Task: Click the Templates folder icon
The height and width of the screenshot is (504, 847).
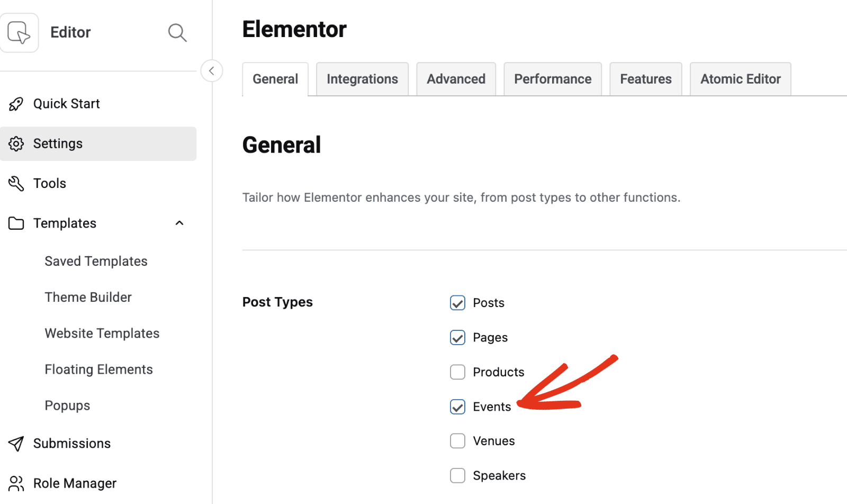Action: click(x=16, y=223)
